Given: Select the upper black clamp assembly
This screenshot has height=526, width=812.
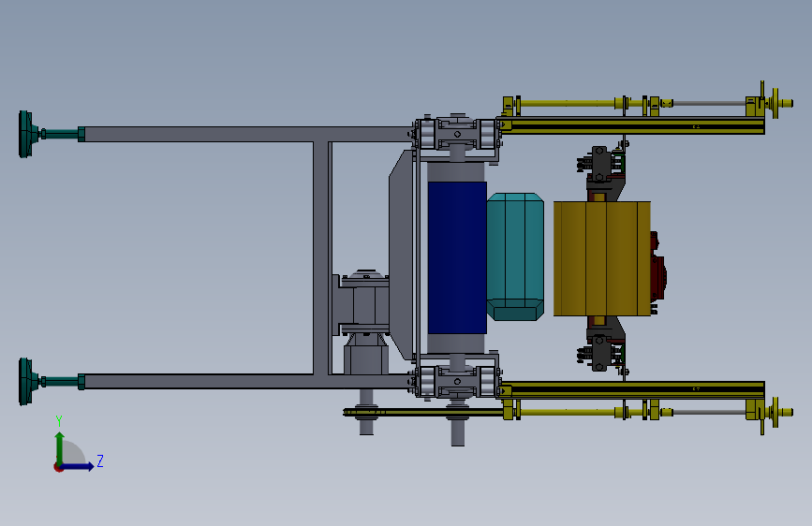Looking at the screenshot, I should click(x=603, y=171).
